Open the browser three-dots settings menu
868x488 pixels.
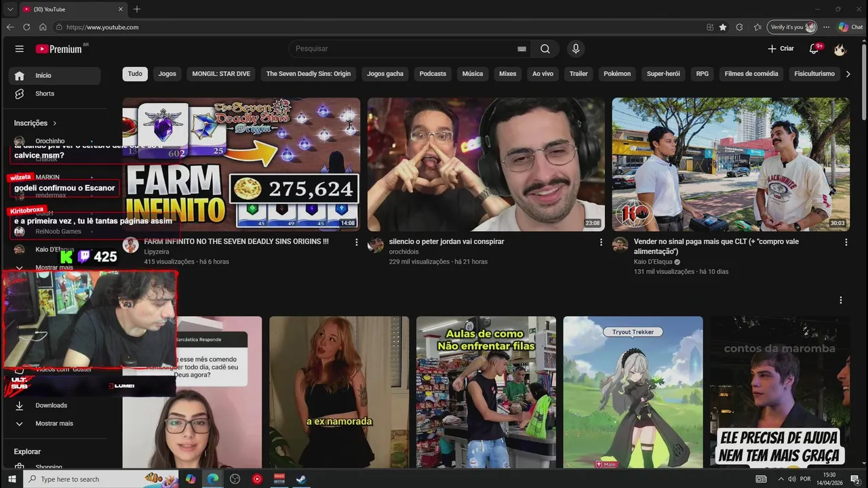pos(826,27)
